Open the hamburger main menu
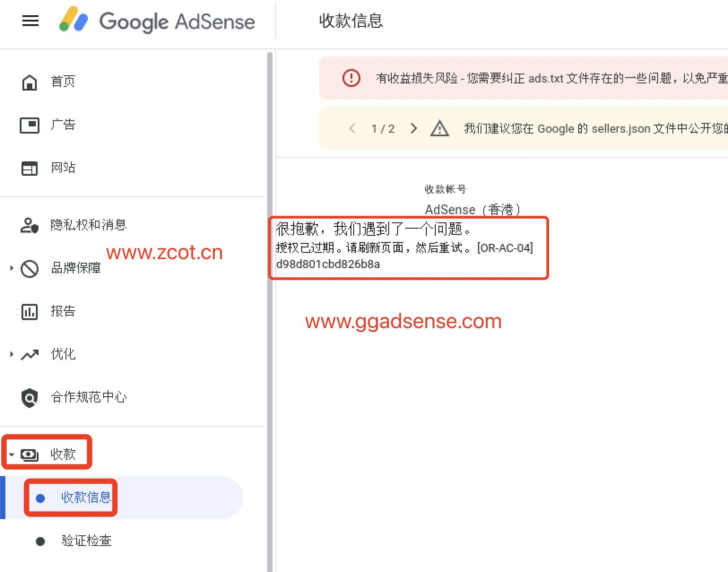The height and width of the screenshot is (572, 728). pyautogui.click(x=30, y=21)
